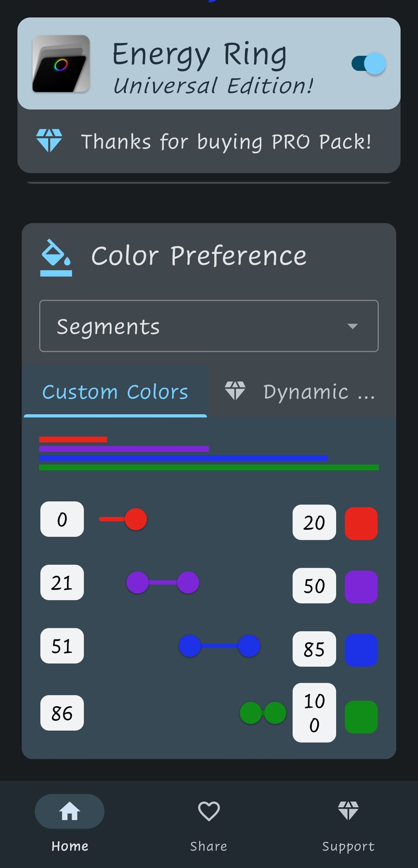Tap the PRO Pack diamond icon
418x868 pixels.
click(49, 140)
